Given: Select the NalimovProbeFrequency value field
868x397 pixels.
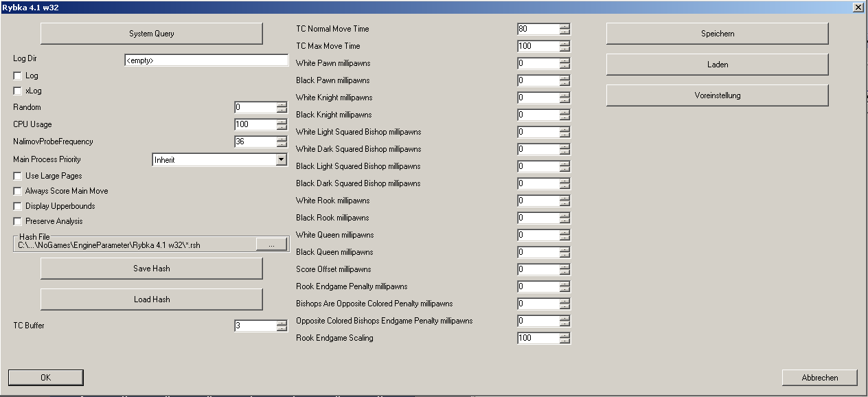Looking at the screenshot, I should 255,141.
